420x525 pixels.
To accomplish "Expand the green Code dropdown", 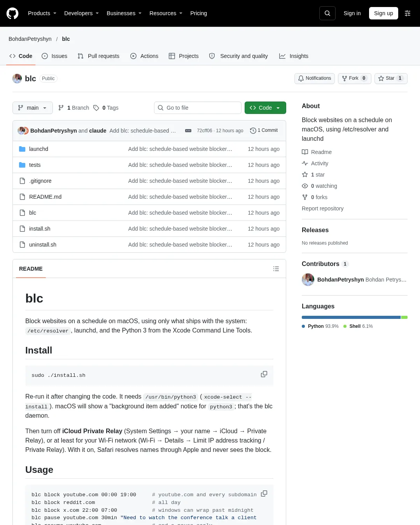I will coord(265,108).
